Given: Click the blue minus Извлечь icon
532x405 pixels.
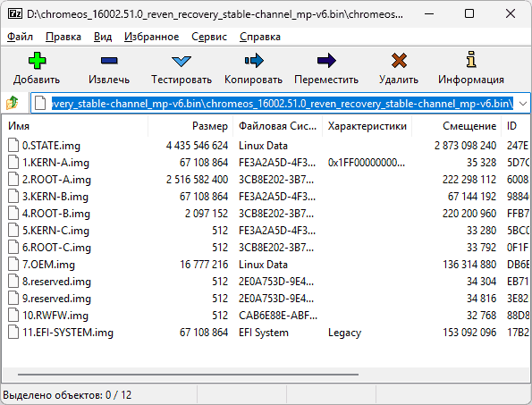Looking at the screenshot, I should point(109,61).
